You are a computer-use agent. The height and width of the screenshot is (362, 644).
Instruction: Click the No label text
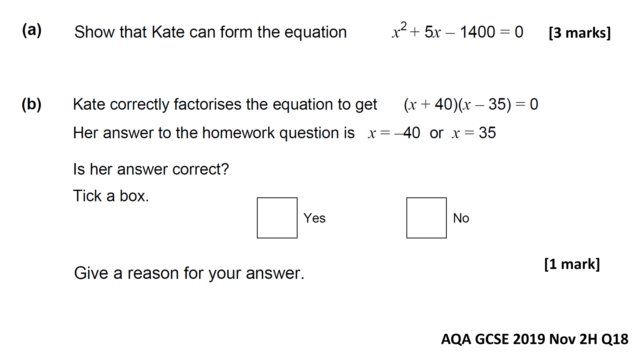click(x=461, y=218)
